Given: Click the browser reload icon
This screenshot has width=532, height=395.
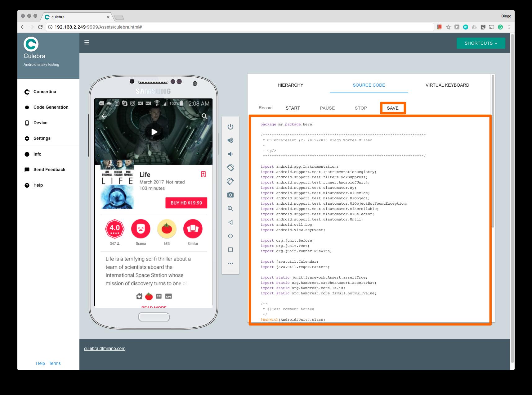Looking at the screenshot, I should tap(40, 27).
